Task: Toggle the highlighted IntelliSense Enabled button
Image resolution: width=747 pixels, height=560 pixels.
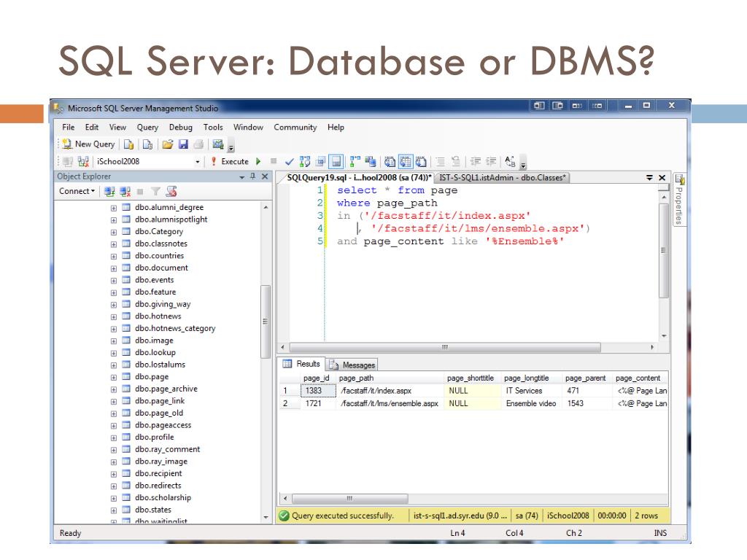Action: [336, 162]
